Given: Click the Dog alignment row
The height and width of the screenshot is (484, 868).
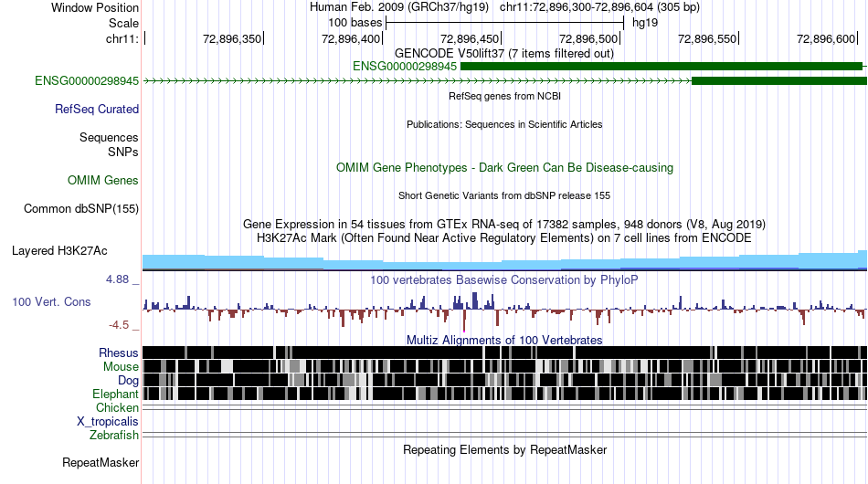Looking at the screenshot, I should [505, 380].
